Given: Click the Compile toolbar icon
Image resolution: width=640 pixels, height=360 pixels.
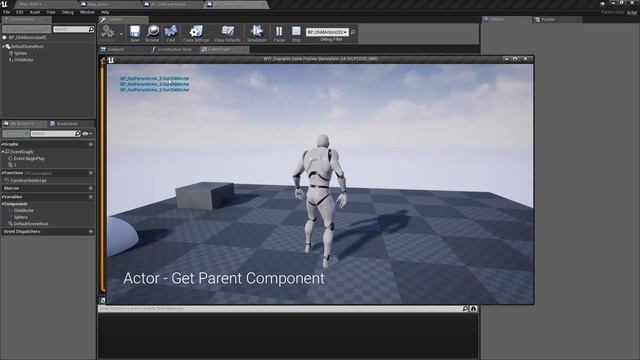Looking at the screenshot, I should [x=108, y=33].
